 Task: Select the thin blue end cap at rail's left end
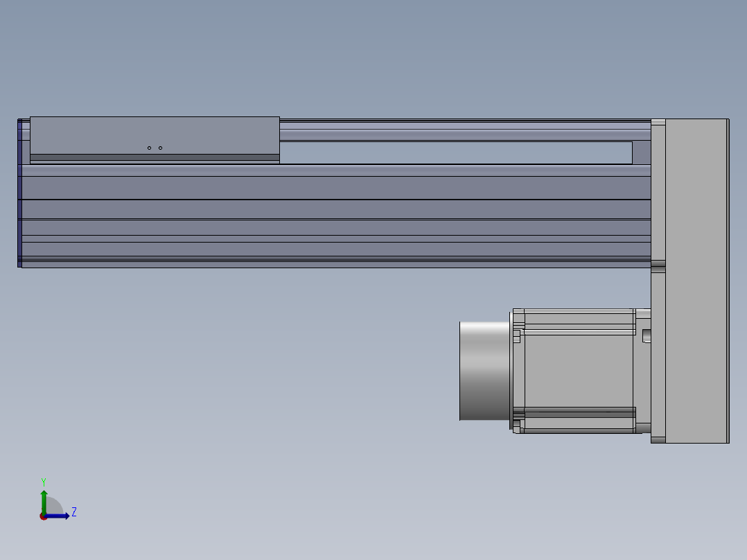(19, 193)
